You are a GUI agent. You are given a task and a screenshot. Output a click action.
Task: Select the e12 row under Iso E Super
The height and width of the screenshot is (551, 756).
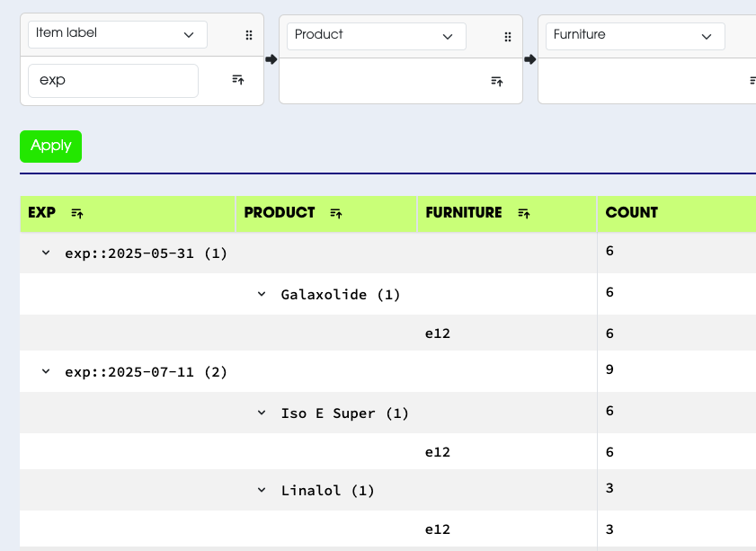[x=438, y=451]
